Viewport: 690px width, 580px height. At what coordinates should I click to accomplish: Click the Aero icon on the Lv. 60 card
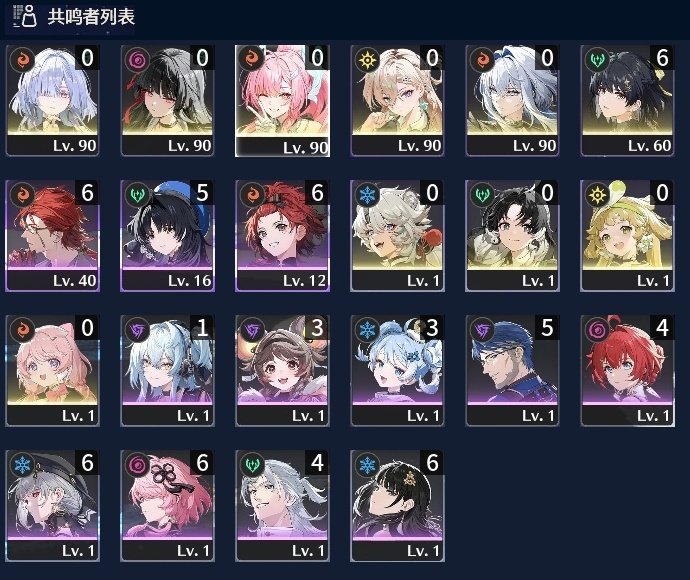click(x=597, y=60)
